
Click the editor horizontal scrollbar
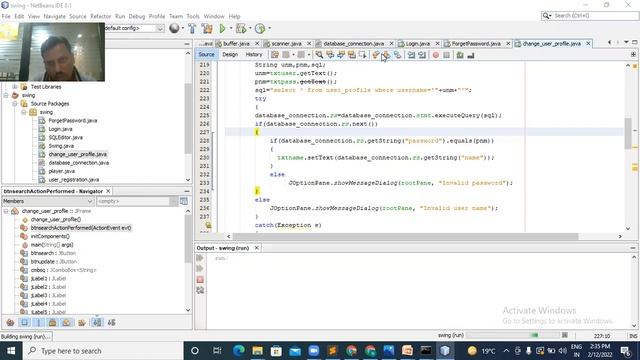(405, 236)
